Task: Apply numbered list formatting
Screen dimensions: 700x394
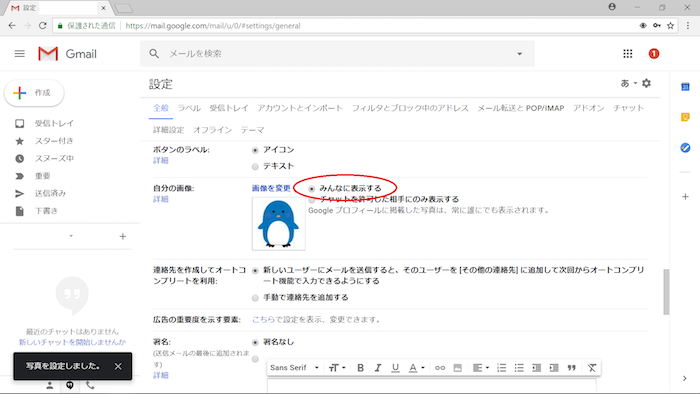Action: point(501,368)
